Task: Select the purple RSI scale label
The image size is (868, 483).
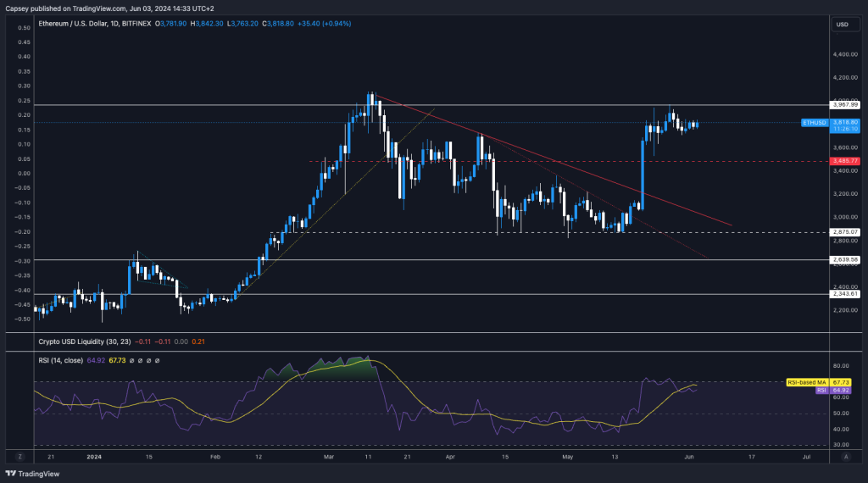Action: point(822,391)
